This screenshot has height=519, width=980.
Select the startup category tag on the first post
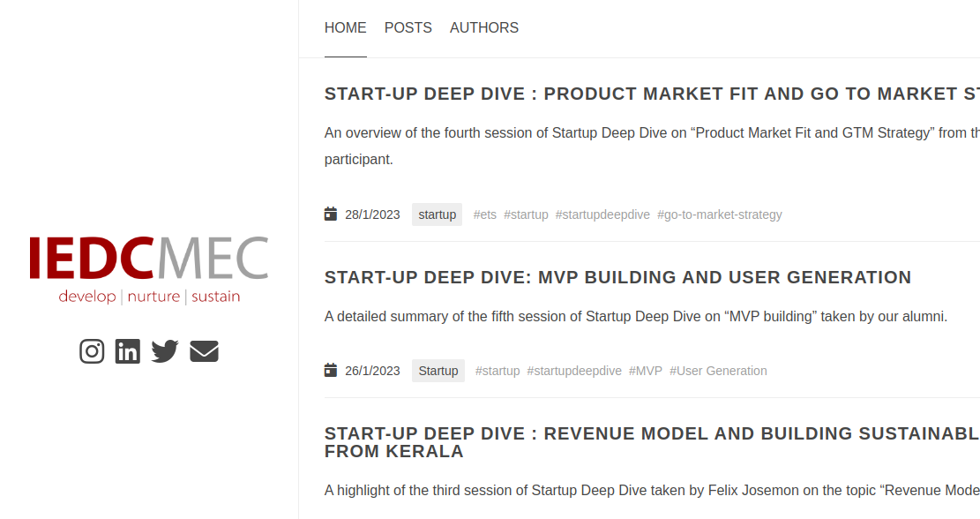click(x=437, y=214)
